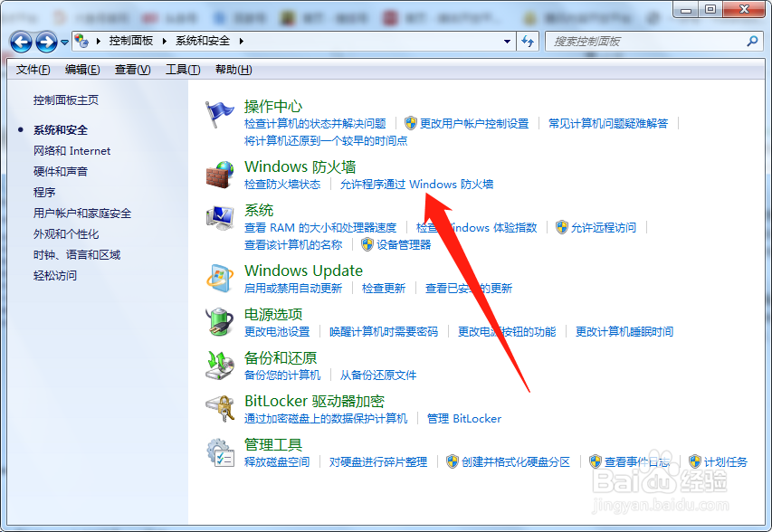
Task: Click 系统和安全 breadcrumb segment
Action: pos(203,41)
